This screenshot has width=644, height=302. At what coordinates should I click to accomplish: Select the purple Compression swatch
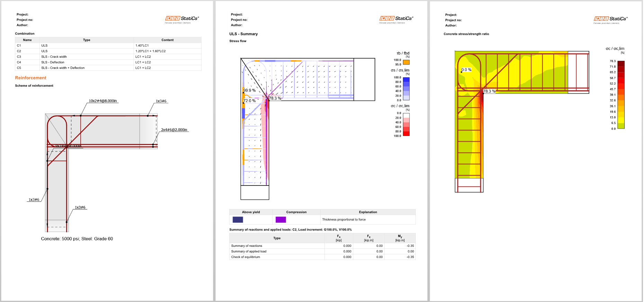[280, 219]
